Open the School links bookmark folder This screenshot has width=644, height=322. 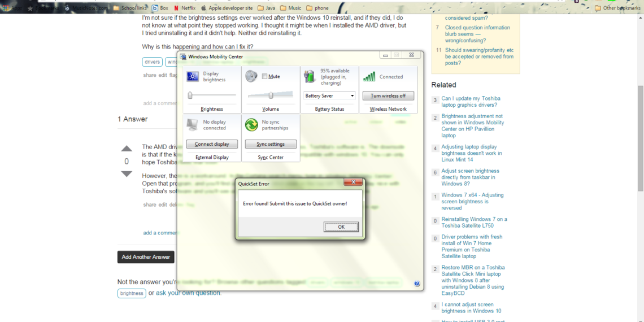point(129,8)
